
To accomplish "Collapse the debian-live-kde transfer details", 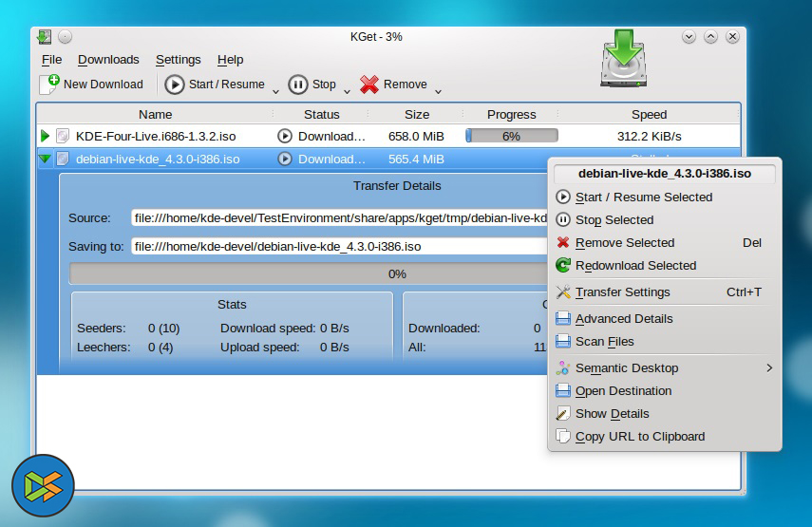I will pos(45,160).
